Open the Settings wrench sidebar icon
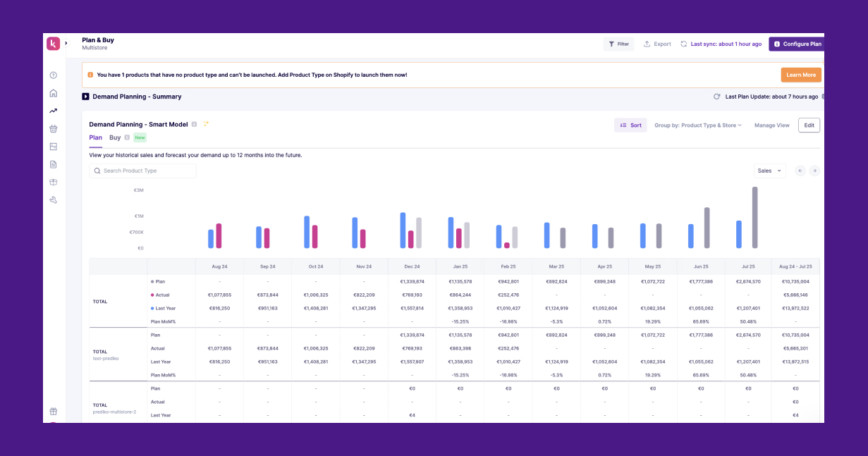This screenshot has height=456, width=868. (53, 200)
